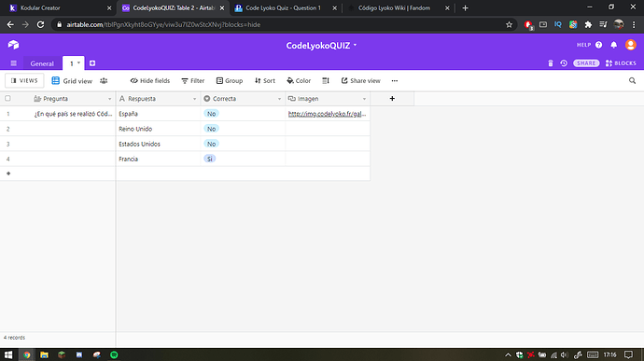Screen dimensions: 644x361
Task: Open notifications bell icon
Action: tap(613, 45)
